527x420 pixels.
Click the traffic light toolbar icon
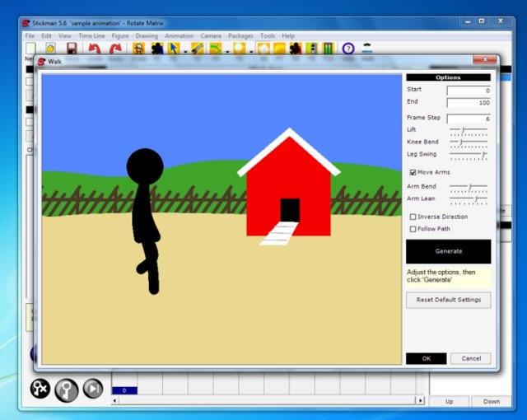(312, 49)
